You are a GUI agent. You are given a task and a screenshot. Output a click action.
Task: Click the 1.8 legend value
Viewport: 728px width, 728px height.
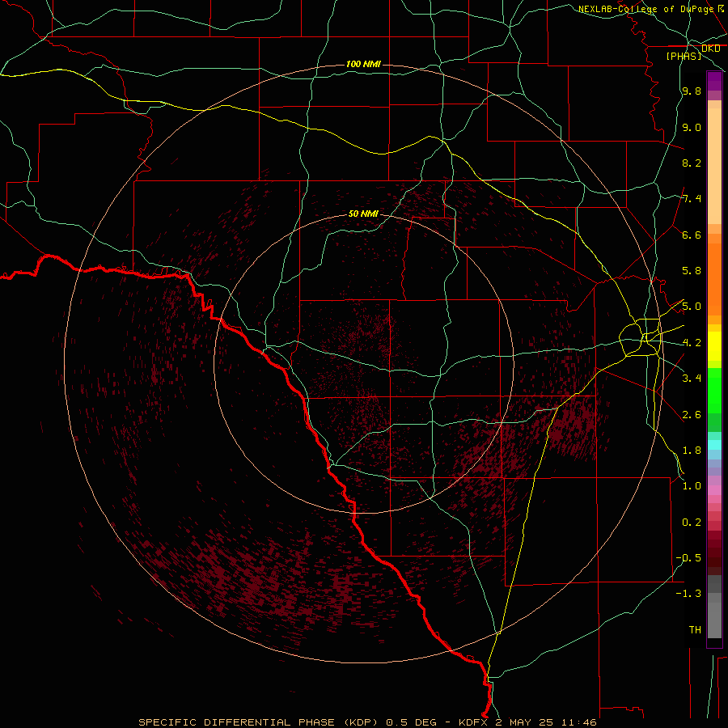click(x=692, y=451)
